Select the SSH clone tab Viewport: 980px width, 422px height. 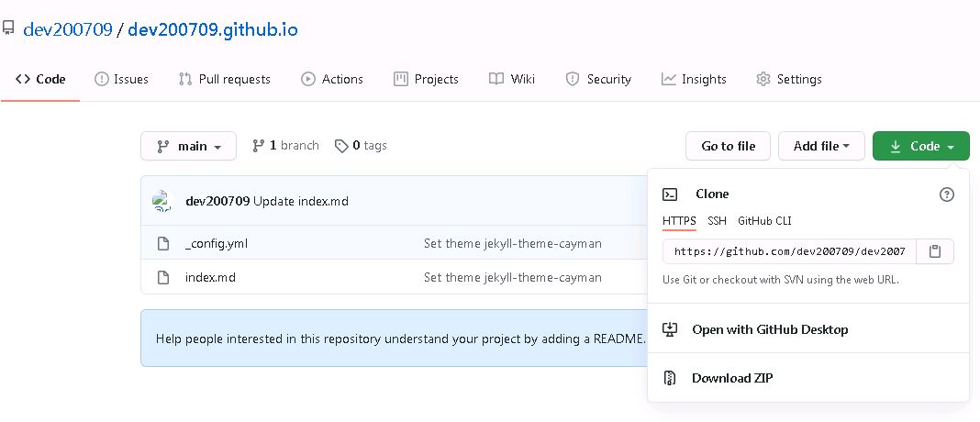717,221
